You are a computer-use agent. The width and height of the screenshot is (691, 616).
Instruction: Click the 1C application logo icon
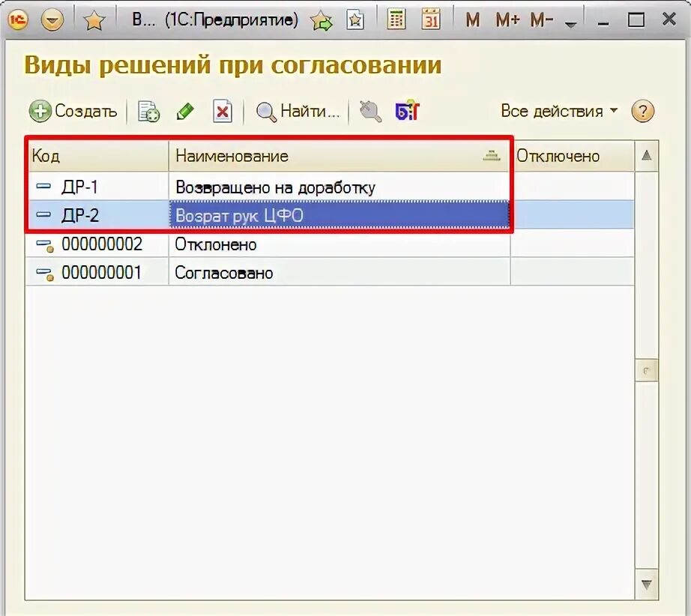pyautogui.click(x=18, y=19)
